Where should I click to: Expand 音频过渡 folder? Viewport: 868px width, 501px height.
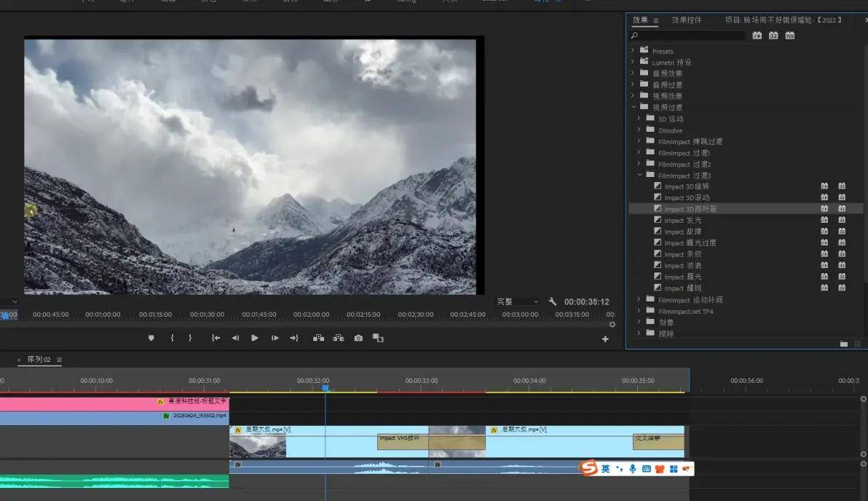click(x=633, y=84)
